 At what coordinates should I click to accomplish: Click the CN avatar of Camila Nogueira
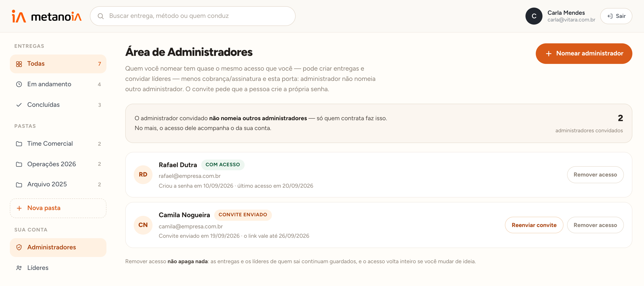point(143,225)
